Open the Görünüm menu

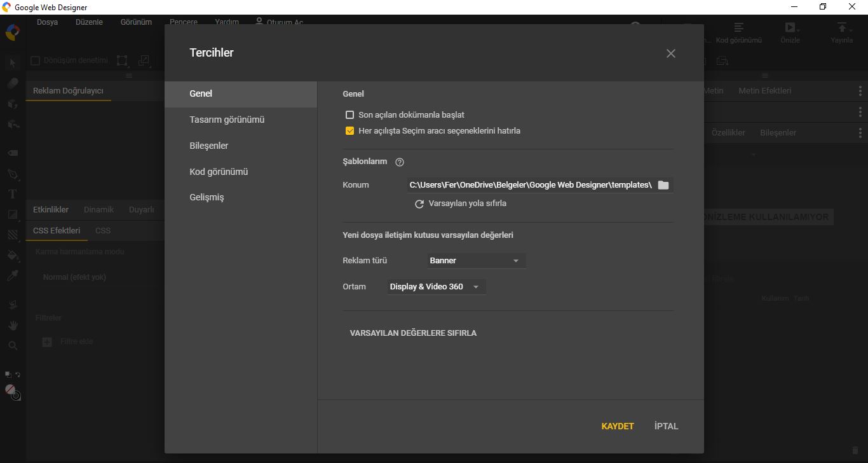point(137,22)
